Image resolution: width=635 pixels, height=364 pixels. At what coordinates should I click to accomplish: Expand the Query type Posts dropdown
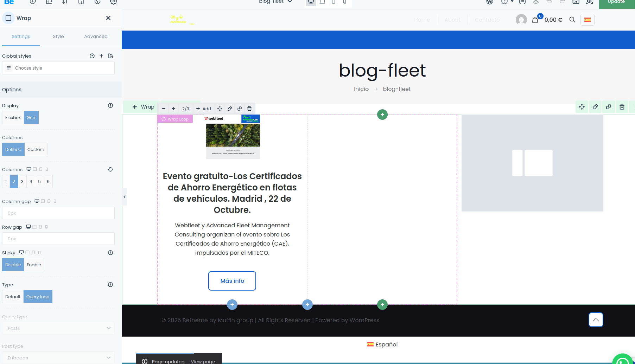(58, 329)
